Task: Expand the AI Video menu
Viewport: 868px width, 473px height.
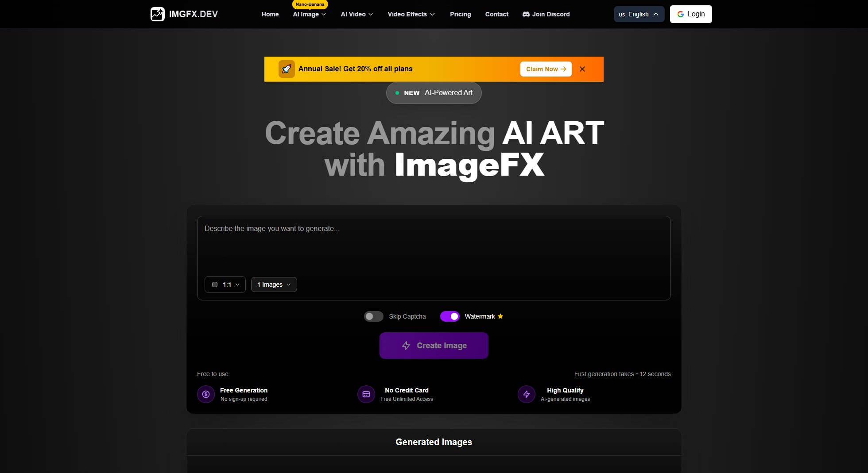Action: point(357,14)
